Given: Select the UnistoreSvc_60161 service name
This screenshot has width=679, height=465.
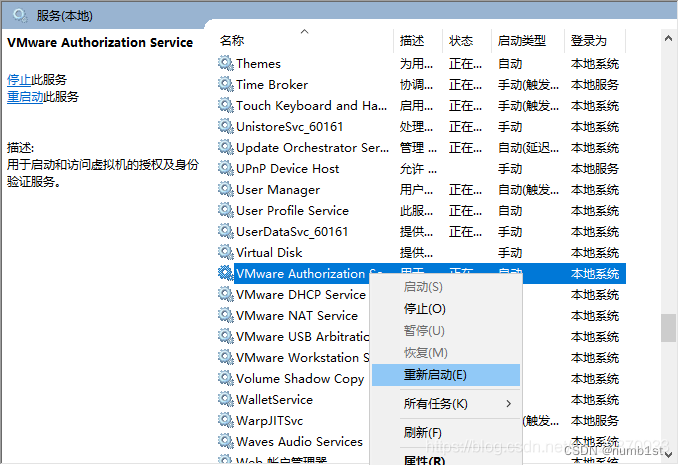Looking at the screenshot, I should 290,126.
